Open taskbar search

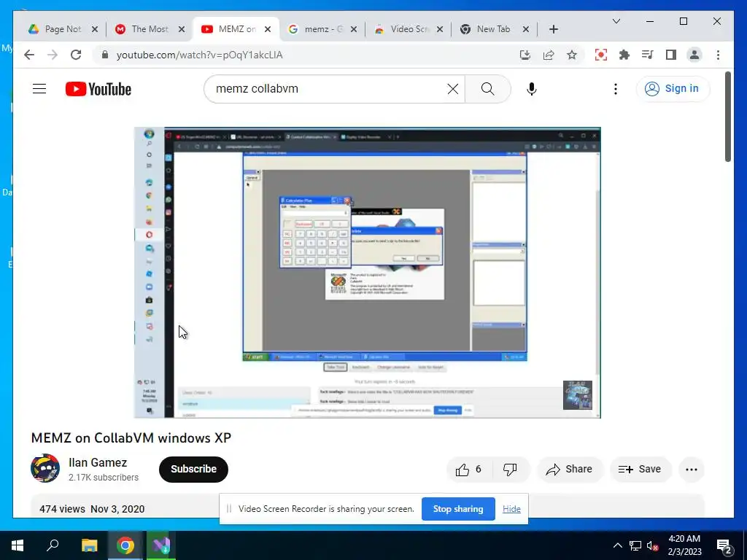point(53,545)
